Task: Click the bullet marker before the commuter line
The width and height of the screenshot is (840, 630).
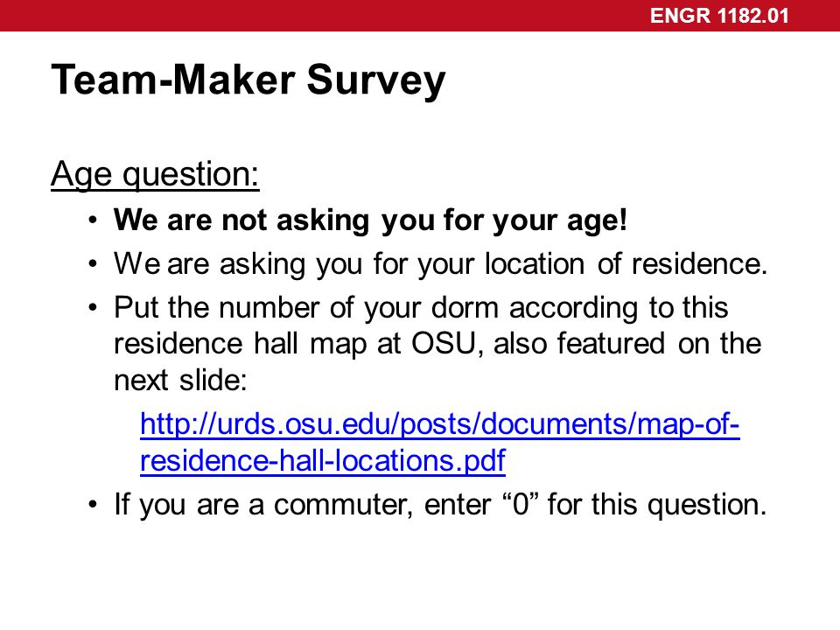Action: [94, 505]
